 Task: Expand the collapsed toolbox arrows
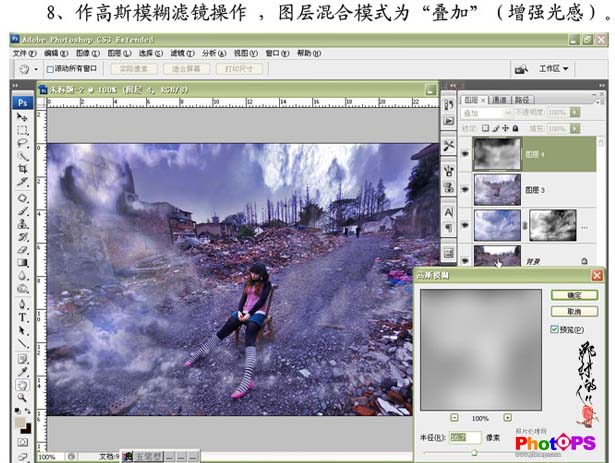point(15,85)
